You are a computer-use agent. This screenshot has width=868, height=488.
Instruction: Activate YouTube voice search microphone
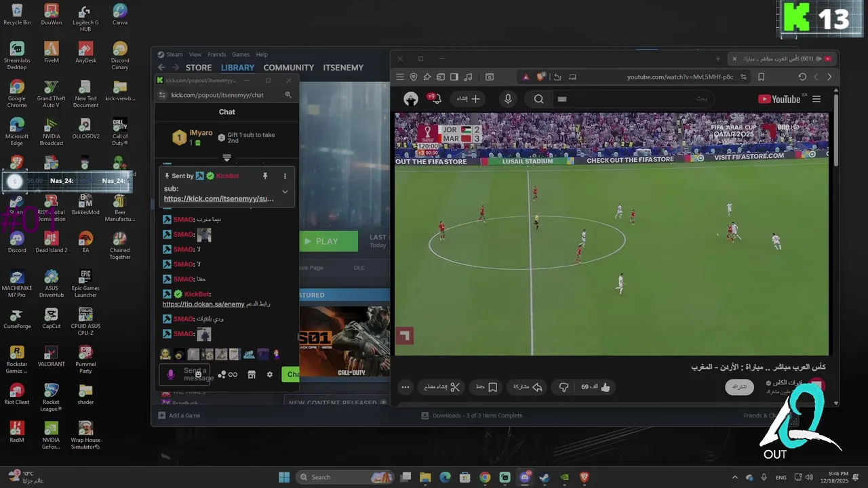point(508,99)
